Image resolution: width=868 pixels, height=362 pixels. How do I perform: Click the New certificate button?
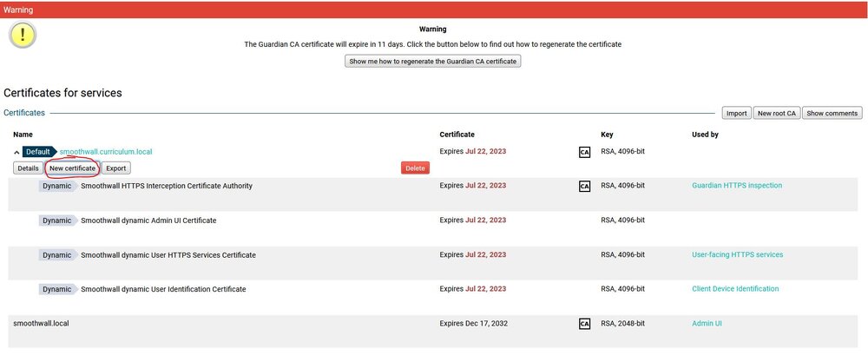pyautogui.click(x=72, y=168)
